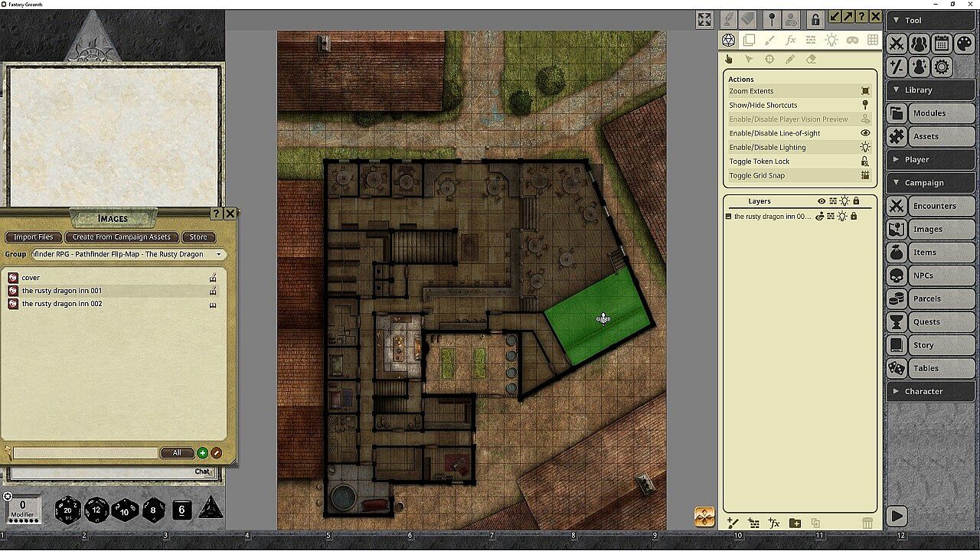The image size is (980, 551).
Task: Collapse the Library sidebar section
Action: (930, 90)
